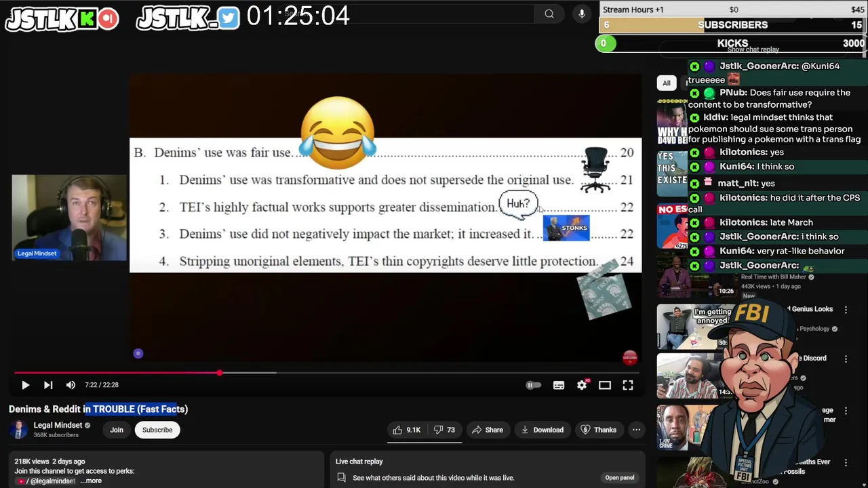Dislike the video showing 73 dislikes
This screenshot has width=868, height=488.
(445, 430)
